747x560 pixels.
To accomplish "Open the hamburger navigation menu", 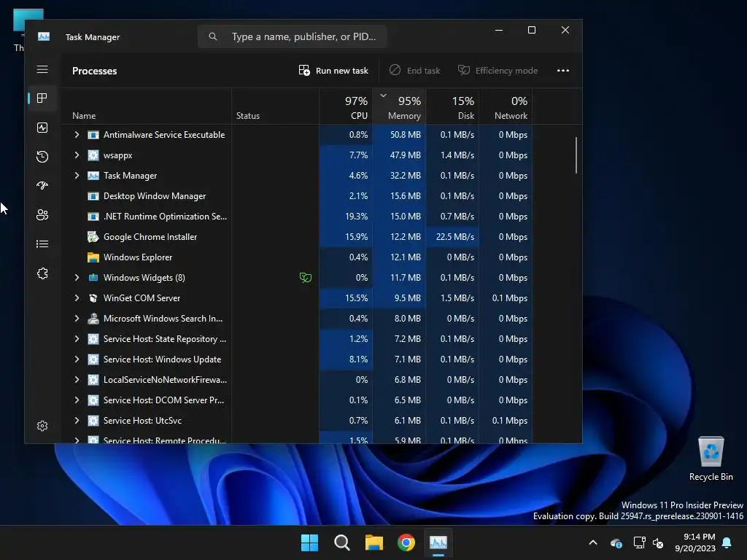I will pyautogui.click(x=42, y=69).
